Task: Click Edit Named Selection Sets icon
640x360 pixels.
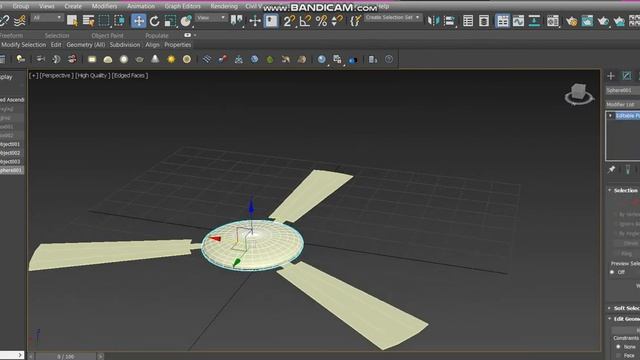Action: point(356,21)
